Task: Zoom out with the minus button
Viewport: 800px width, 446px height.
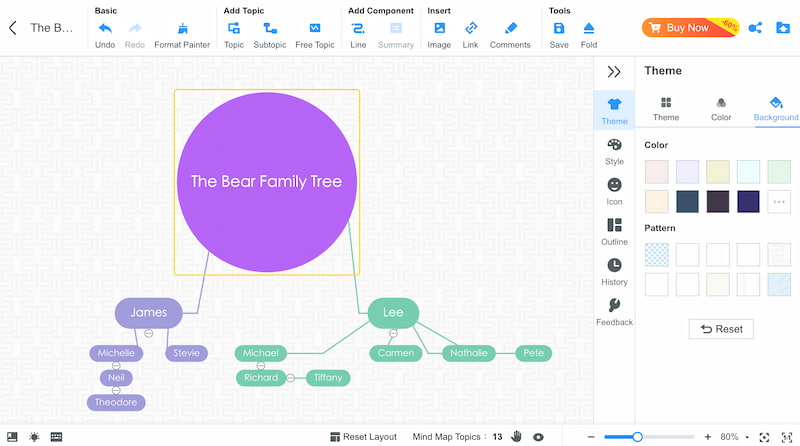Action: [x=591, y=437]
